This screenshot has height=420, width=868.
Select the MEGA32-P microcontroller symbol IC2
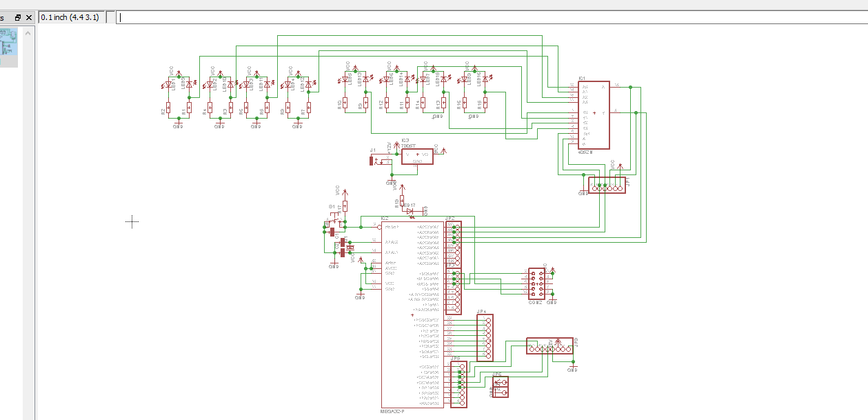coord(410,310)
